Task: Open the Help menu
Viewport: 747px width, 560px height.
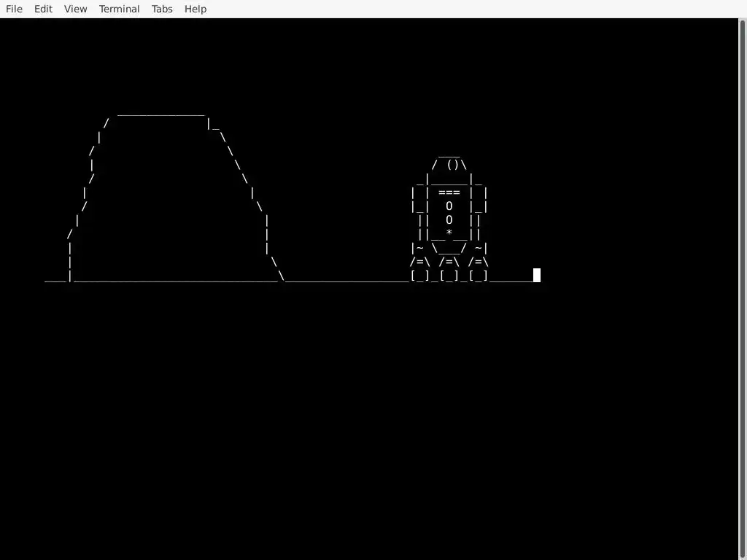Action: pyautogui.click(x=196, y=9)
